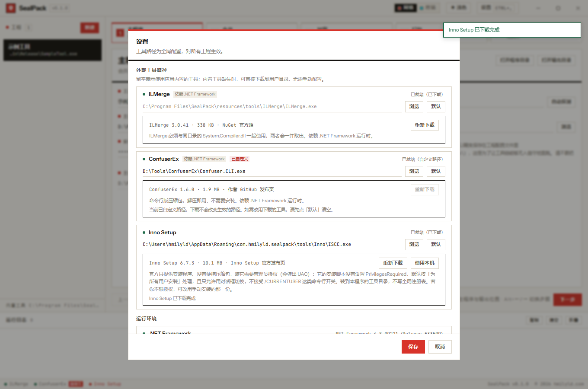Click the SealPack logo icon in the title bar
The height and width of the screenshot is (389, 588).
(11, 8)
